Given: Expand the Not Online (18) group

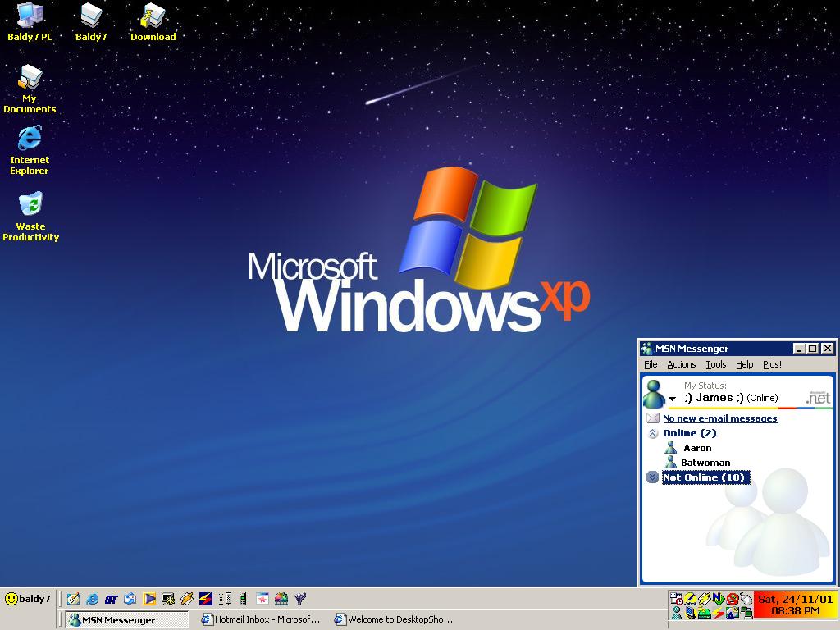Looking at the screenshot, I should point(653,477).
